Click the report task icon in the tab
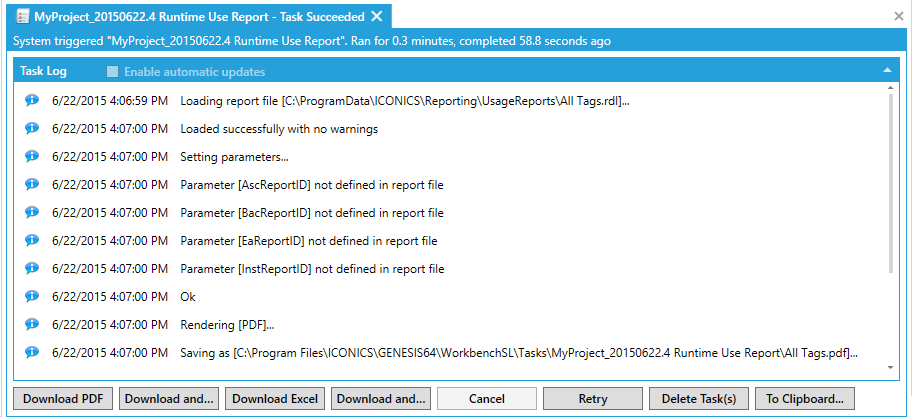This screenshot has width=912, height=419. pyautogui.click(x=23, y=17)
